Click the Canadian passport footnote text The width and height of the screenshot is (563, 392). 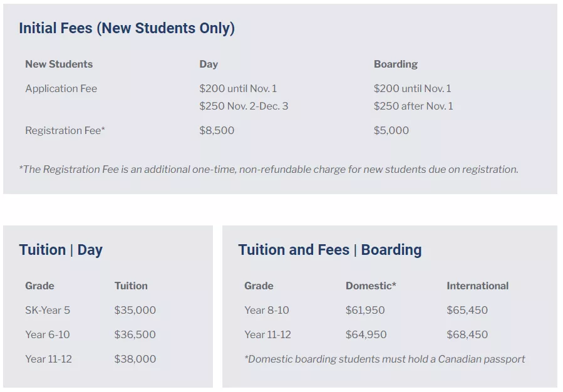click(x=385, y=359)
